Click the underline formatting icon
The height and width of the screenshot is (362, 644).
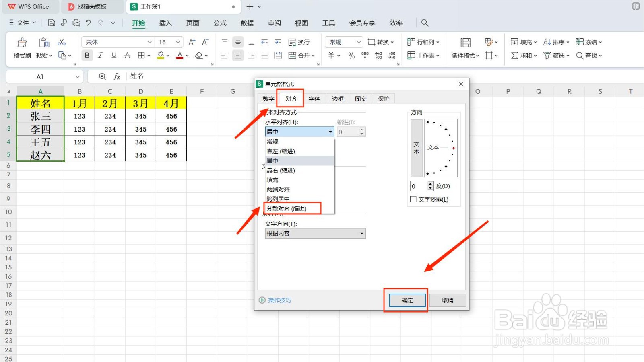114,56
